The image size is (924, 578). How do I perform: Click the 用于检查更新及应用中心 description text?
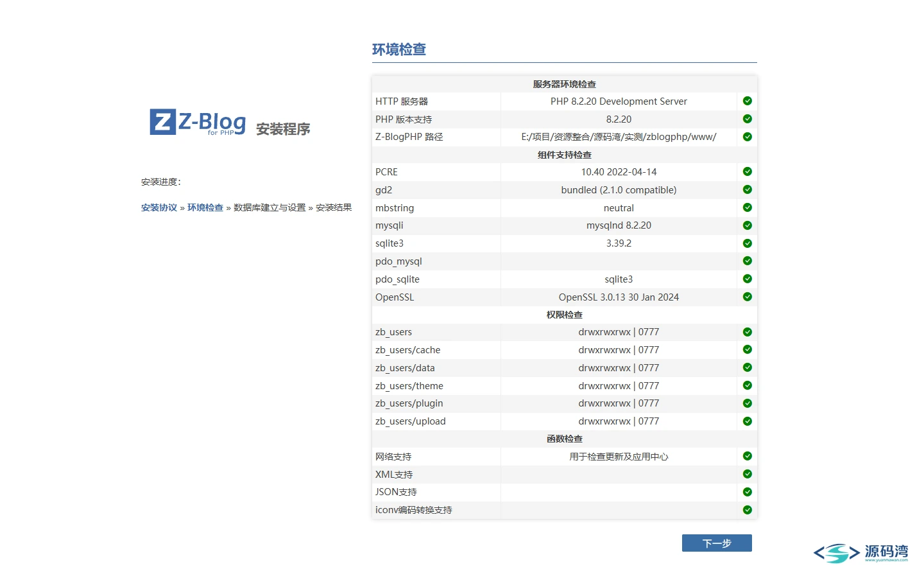pos(619,457)
